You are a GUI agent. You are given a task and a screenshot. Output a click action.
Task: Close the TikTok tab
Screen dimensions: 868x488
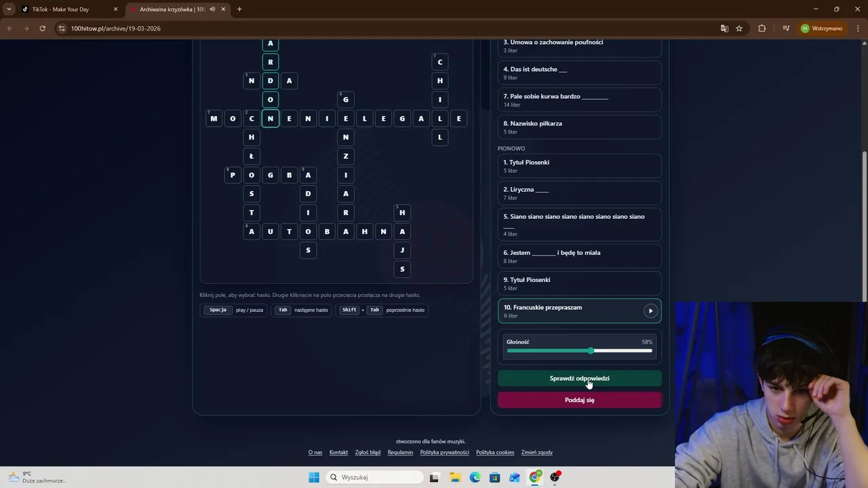pyautogui.click(x=115, y=9)
